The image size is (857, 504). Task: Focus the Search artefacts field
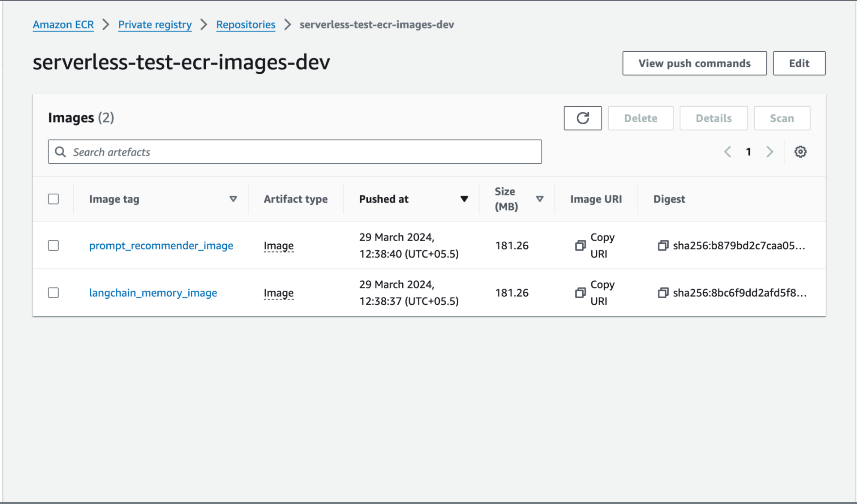(x=300, y=152)
